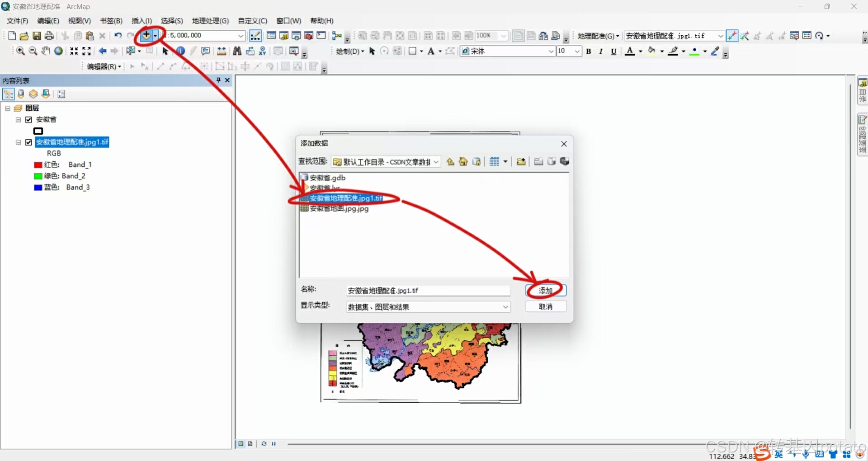Click the Add Data toolbar icon

146,35
